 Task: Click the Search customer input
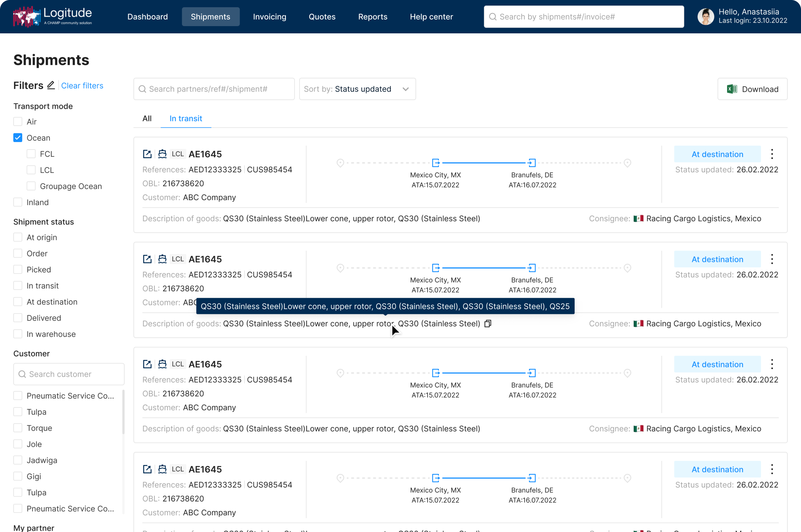[x=69, y=374]
